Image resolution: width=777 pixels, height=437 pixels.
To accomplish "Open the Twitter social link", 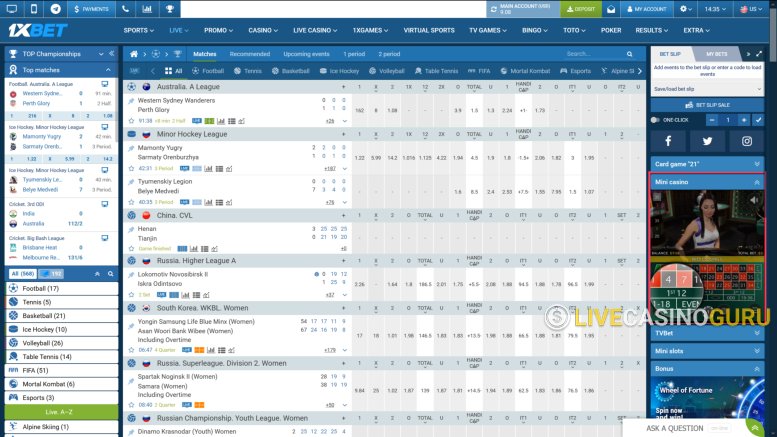I will [x=707, y=141].
